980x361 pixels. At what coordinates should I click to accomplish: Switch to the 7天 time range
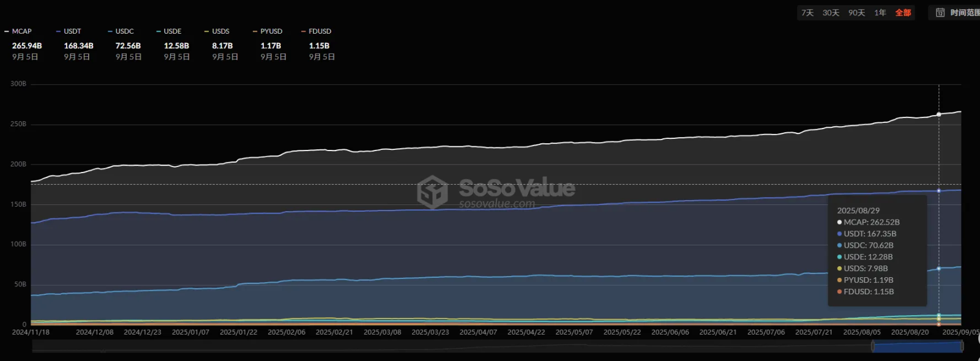click(x=807, y=13)
